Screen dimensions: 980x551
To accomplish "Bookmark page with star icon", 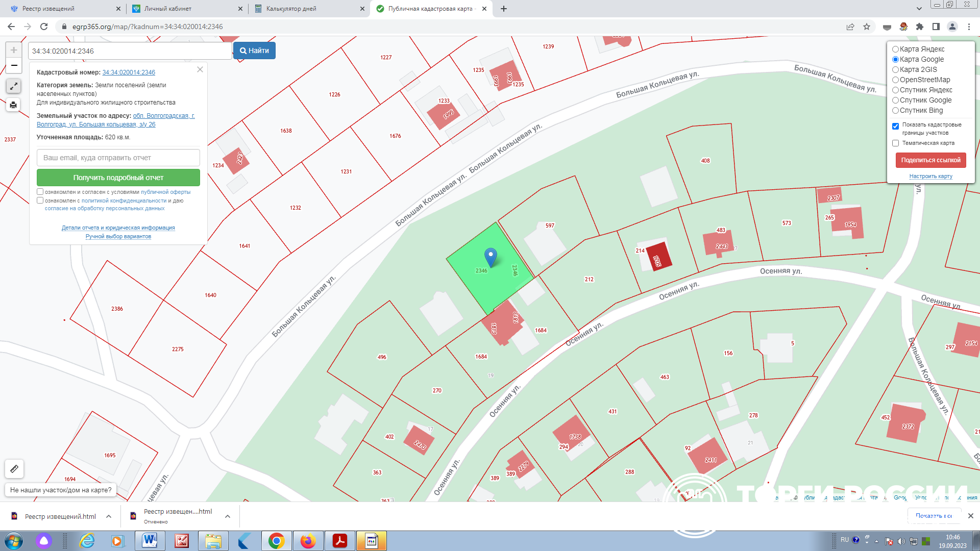I will 867,27.
